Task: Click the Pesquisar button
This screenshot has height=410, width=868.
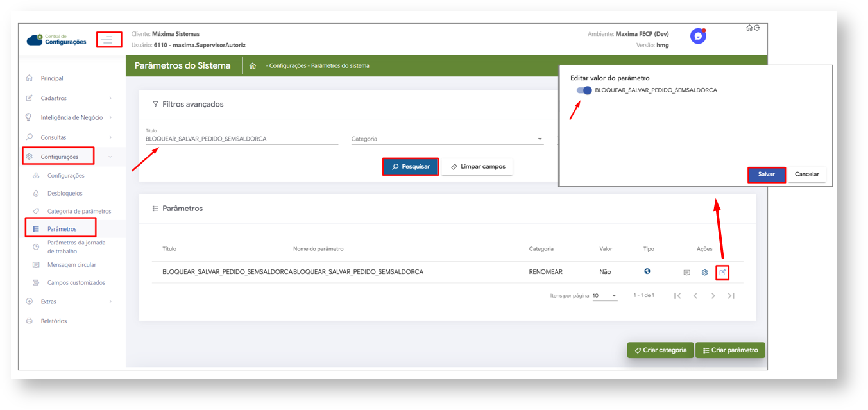Action: tap(411, 167)
